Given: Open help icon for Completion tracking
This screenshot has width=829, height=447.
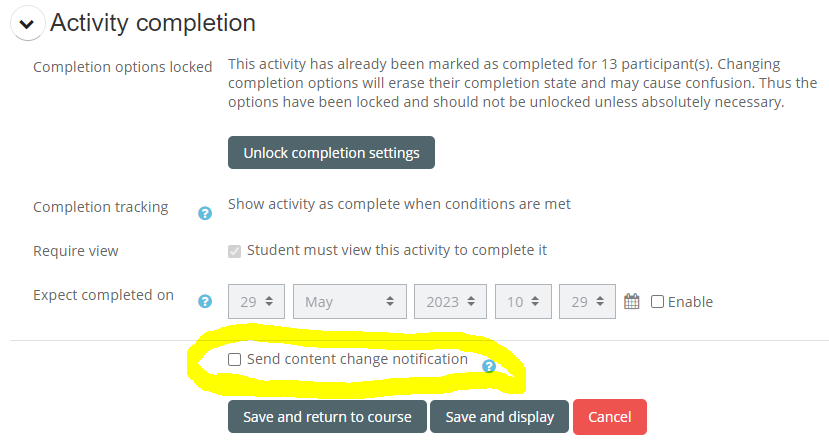Looking at the screenshot, I should tap(205, 213).
